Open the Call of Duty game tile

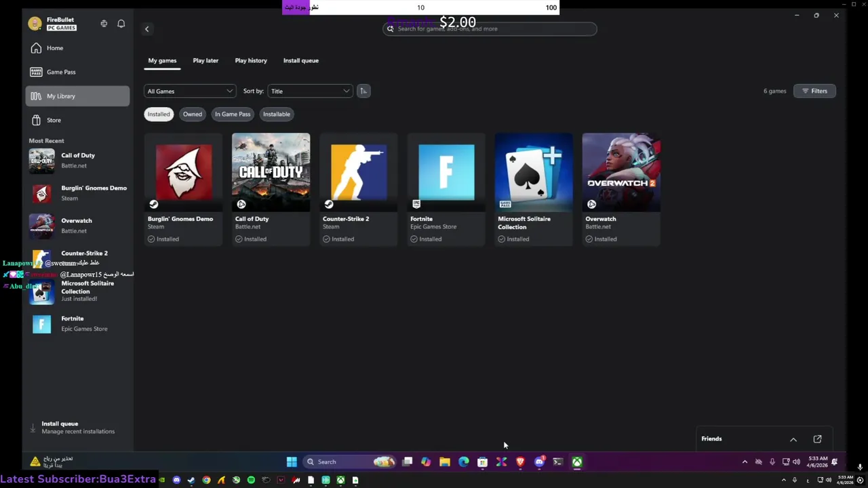[271, 189]
